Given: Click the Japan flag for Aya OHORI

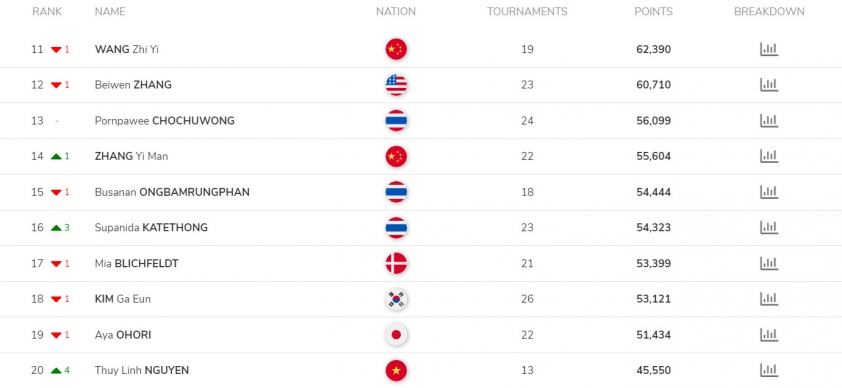Looking at the screenshot, I should point(396,335).
